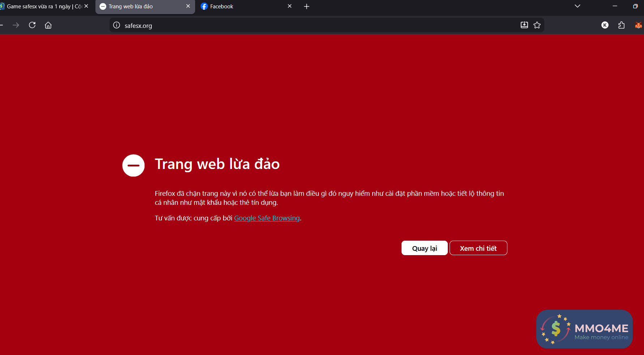The image size is (644, 355).
Task: Show site information for safesx.org
Action: [116, 25]
